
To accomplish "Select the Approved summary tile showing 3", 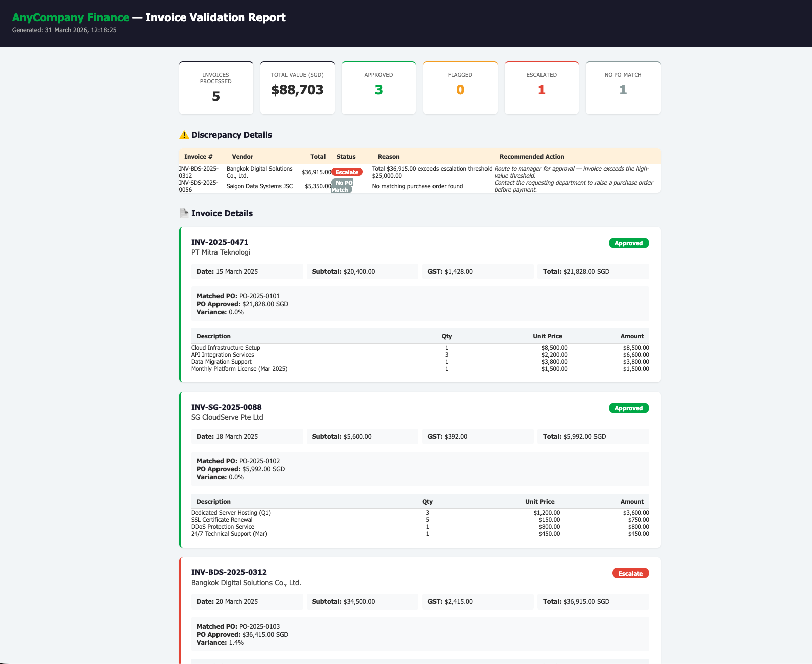I will pos(378,87).
